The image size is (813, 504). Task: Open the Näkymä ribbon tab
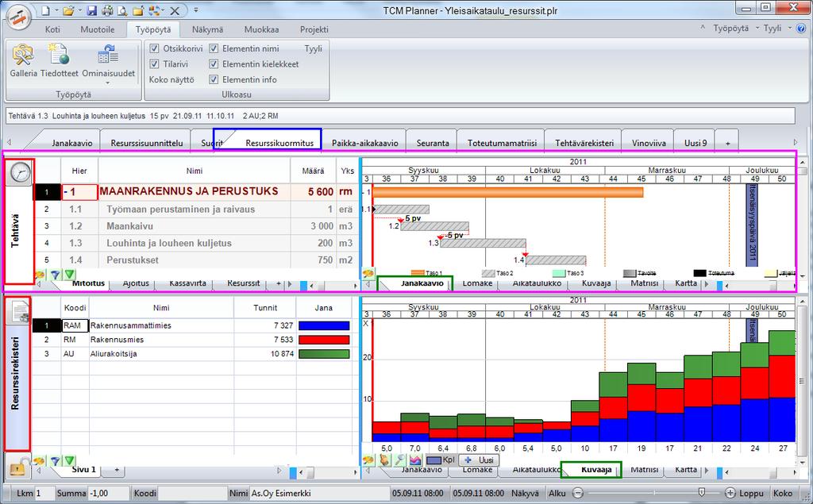click(207, 29)
